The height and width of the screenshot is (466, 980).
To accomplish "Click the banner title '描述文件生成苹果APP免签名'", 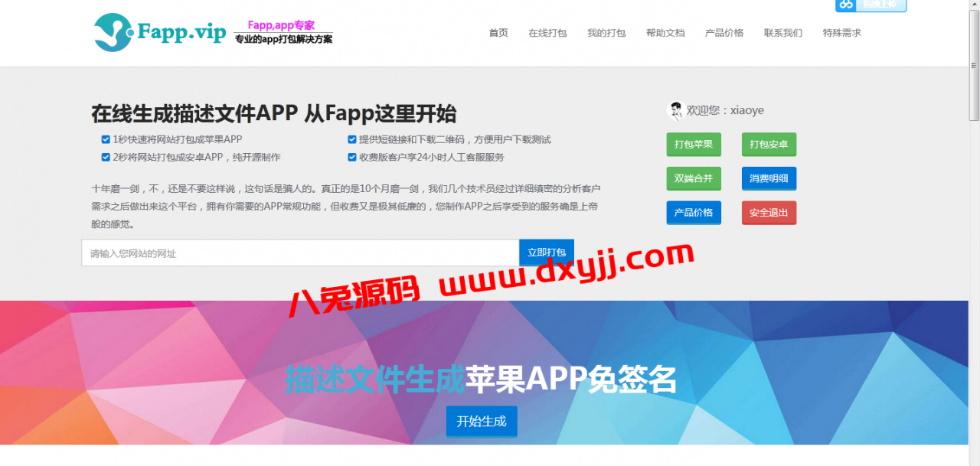I will tap(481, 378).
